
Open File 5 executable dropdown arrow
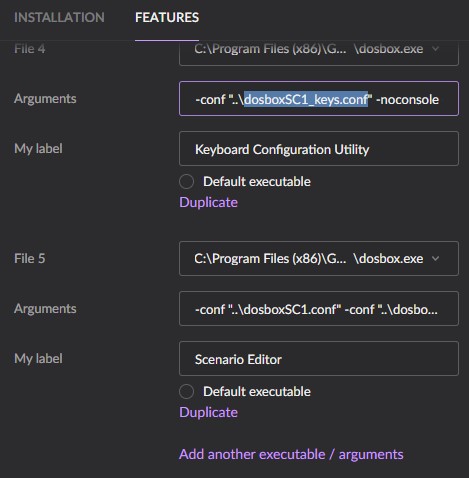(x=435, y=259)
